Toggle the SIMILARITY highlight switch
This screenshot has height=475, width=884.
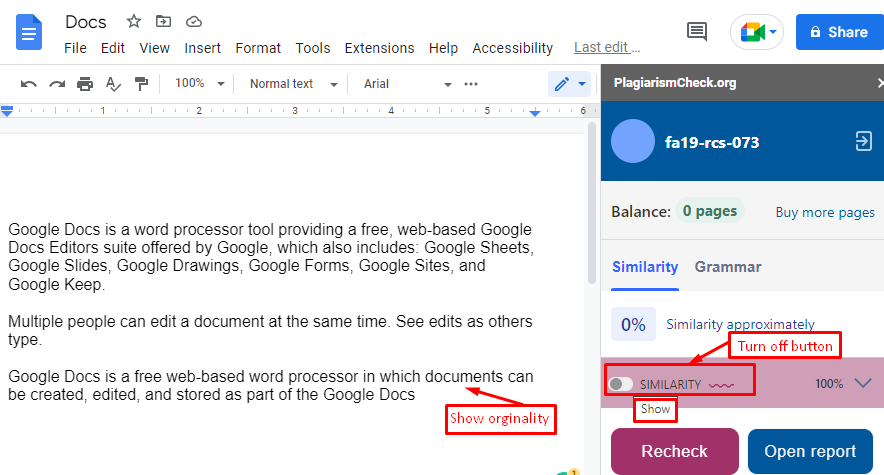[x=621, y=384]
